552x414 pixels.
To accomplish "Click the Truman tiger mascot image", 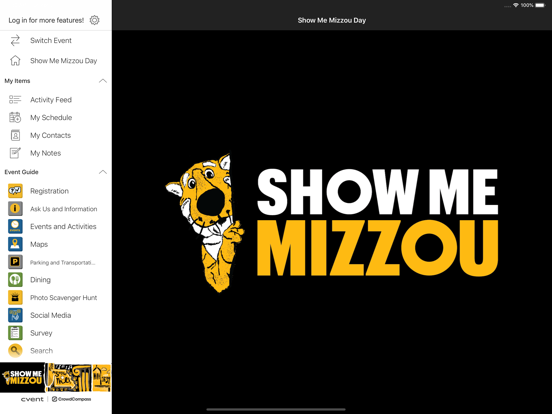I will 205,222.
